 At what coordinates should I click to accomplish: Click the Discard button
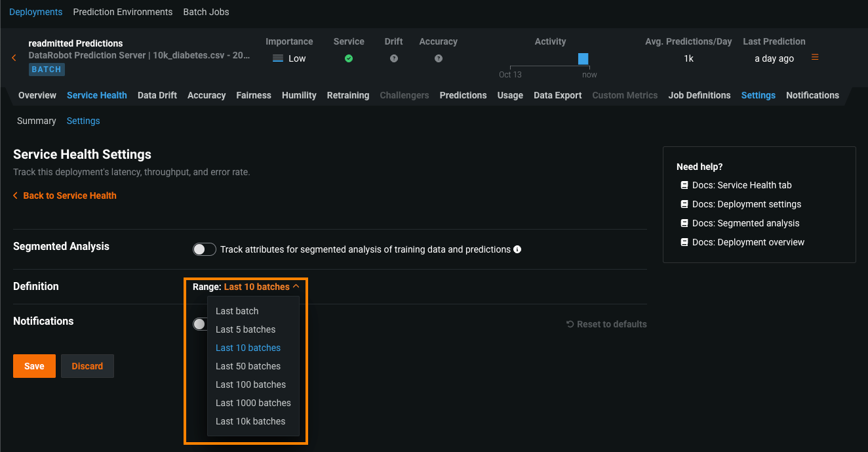(87, 366)
